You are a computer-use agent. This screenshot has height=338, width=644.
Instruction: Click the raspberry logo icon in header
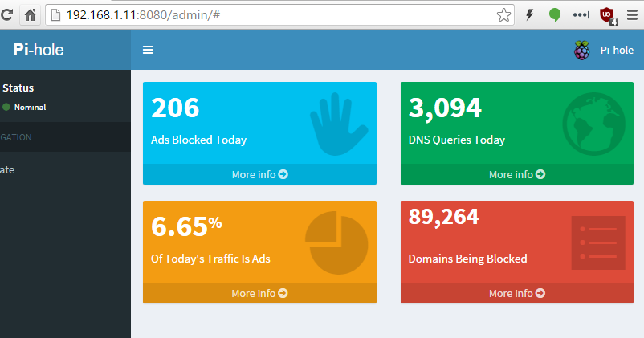(582, 51)
